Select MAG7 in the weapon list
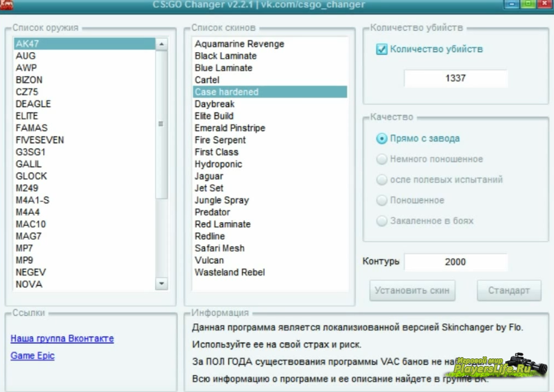 [84, 236]
